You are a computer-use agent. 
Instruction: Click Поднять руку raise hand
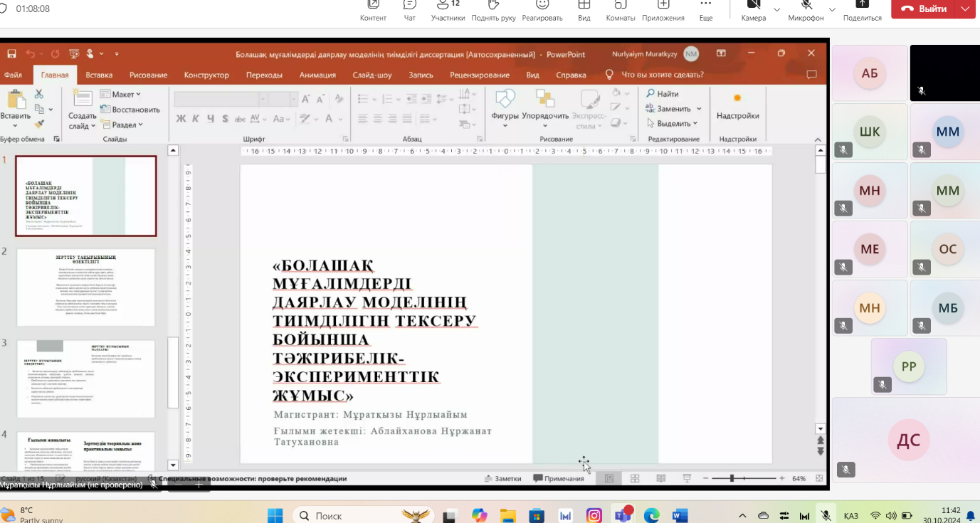pyautogui.click(x=493, y=11)
